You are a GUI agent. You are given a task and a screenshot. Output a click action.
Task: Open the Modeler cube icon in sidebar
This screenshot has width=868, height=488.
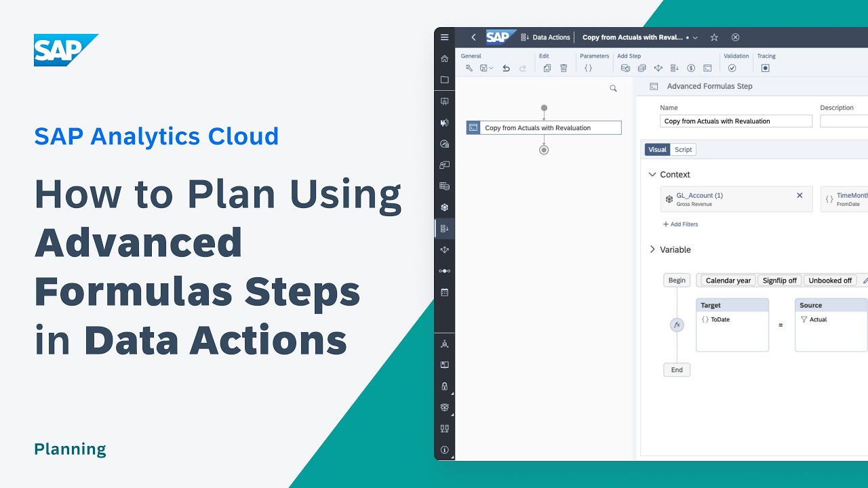tap(444, 207)
